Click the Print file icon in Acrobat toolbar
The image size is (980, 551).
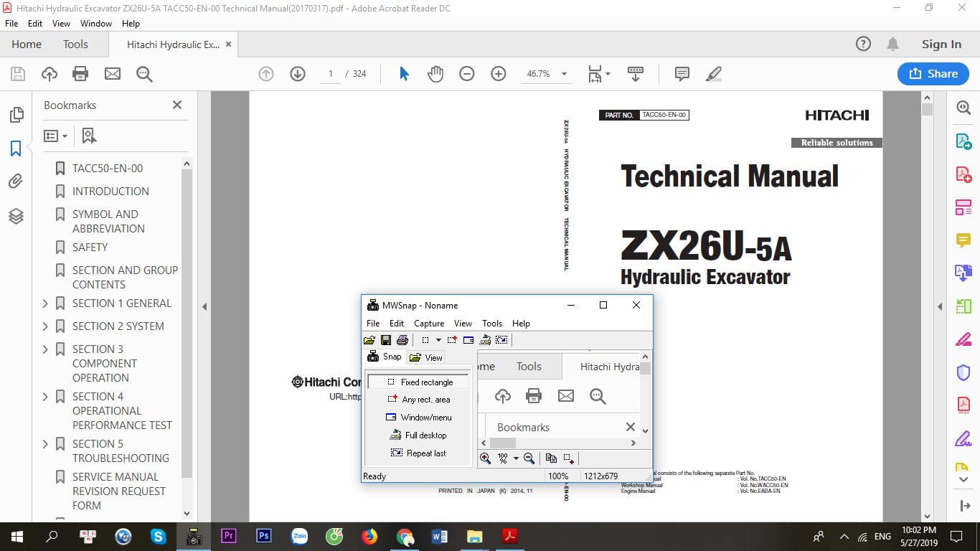pos(80,74)
